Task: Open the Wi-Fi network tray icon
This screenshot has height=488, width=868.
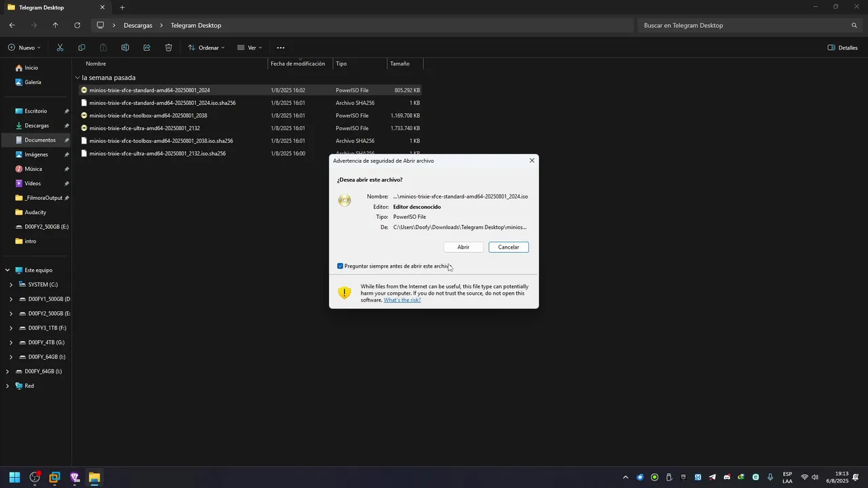Action: pyautogui.click(x=804, y=477)
